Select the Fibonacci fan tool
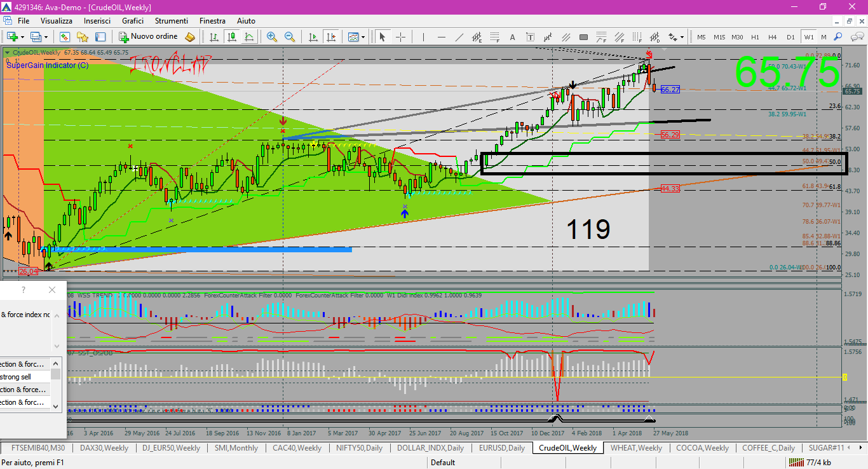Image resolution: width=868 pixels, height=469 pixels. tap(619, 36)
